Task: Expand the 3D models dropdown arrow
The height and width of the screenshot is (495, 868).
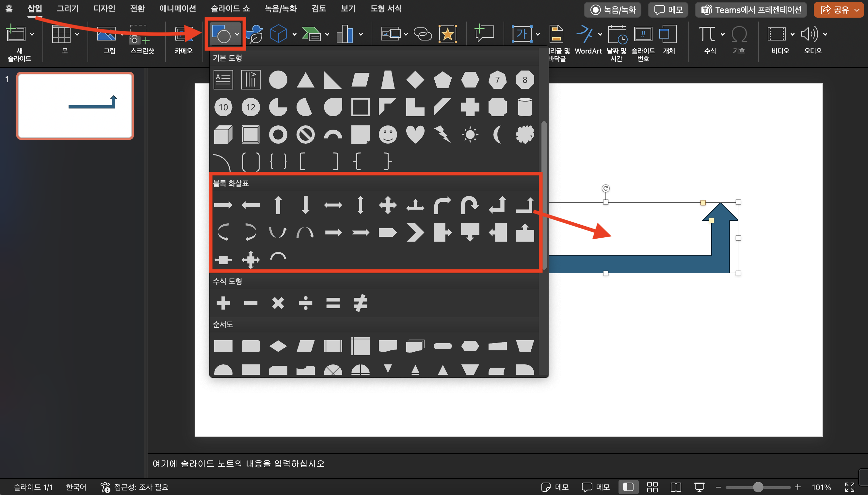Action: [x=294, y=34]
